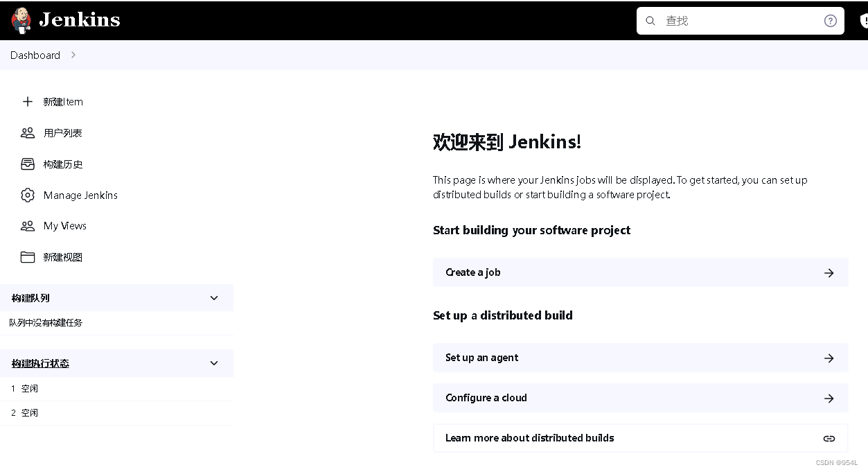Open 用户列表 via the people icon
The width and height of the screenshot is (868, 472).
(x=28, y=132)
